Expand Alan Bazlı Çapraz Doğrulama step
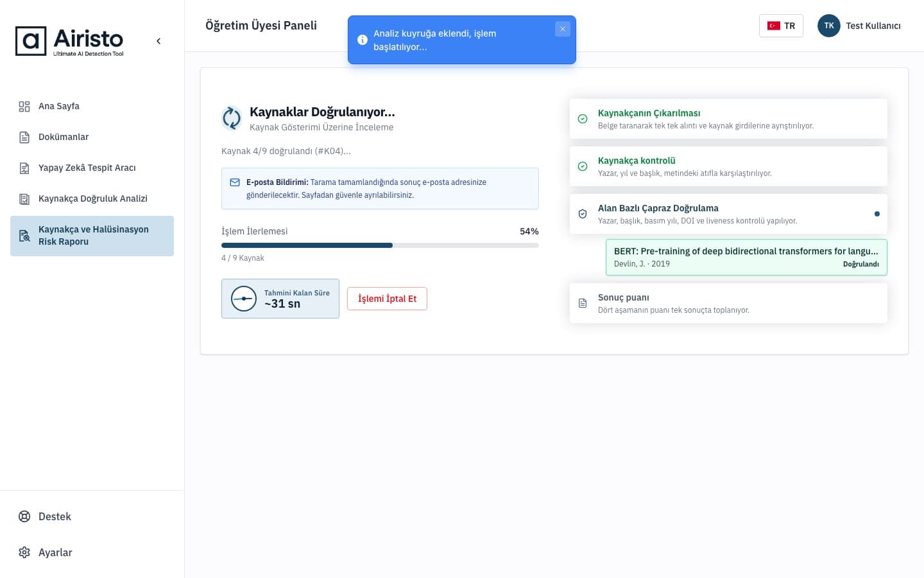The image size is (924, 578). pos(728,214)
